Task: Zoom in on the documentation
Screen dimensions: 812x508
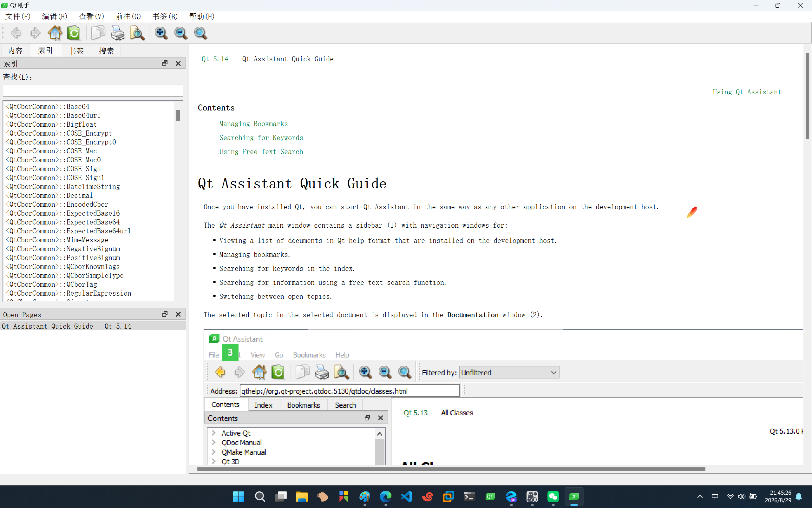Action: (x=161, y=33)
